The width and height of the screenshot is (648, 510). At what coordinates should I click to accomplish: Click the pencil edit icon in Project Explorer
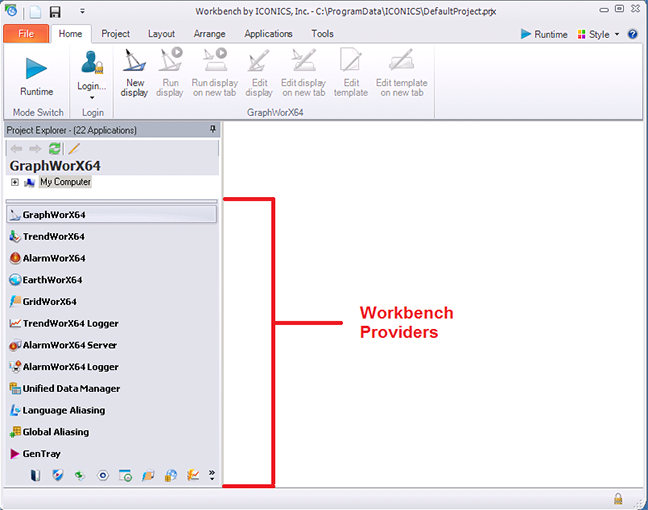tap(73, 148)
